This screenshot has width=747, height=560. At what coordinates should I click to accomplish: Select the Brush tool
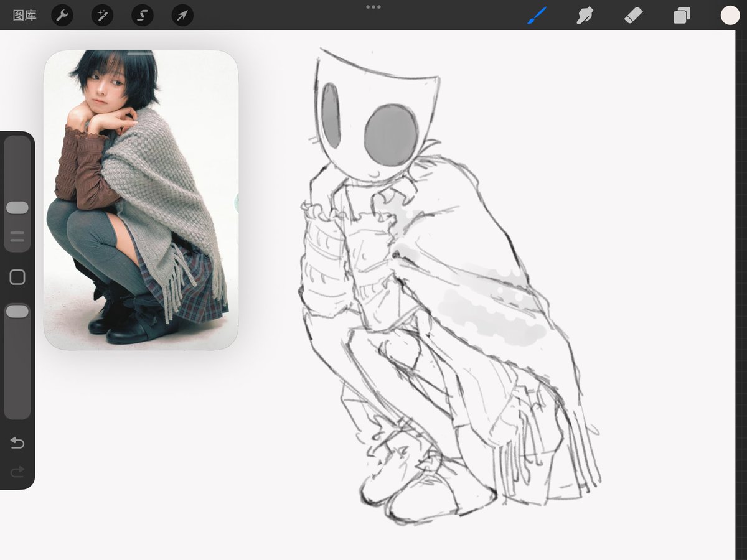tap(537, 16)
